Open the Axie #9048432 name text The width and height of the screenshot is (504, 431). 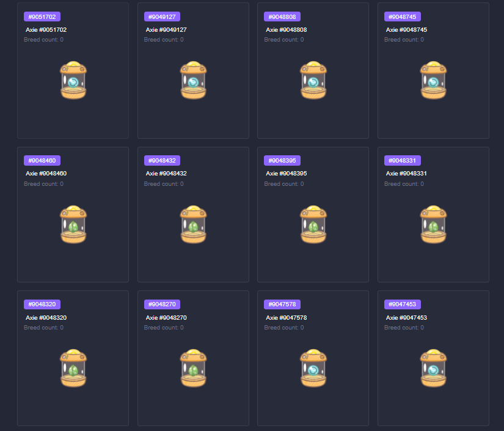166,174
